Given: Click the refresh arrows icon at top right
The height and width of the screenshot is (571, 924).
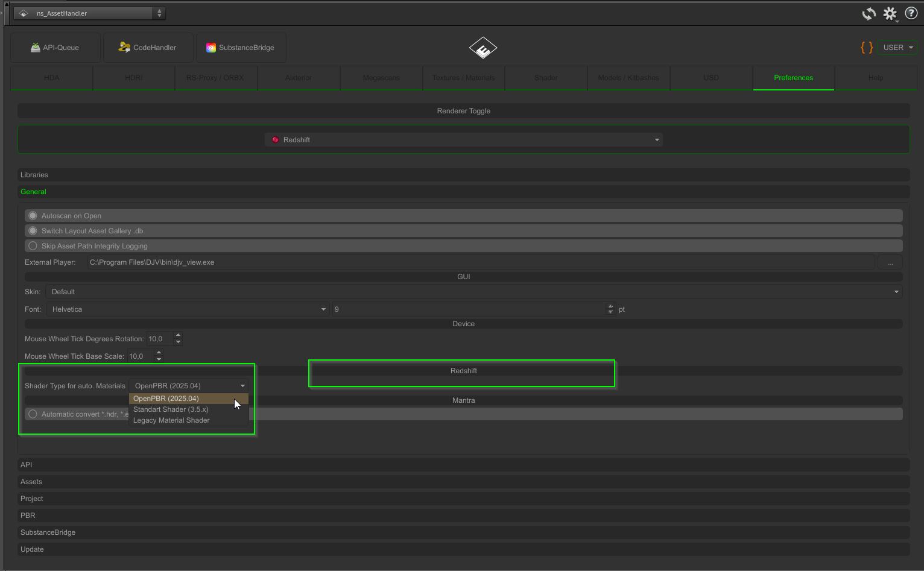Looking at the screenshot, I should click(869, 14).
